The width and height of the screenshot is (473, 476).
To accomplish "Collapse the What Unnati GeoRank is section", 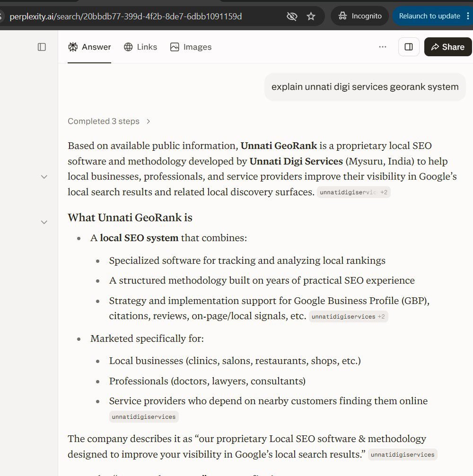I will (44, 222).
